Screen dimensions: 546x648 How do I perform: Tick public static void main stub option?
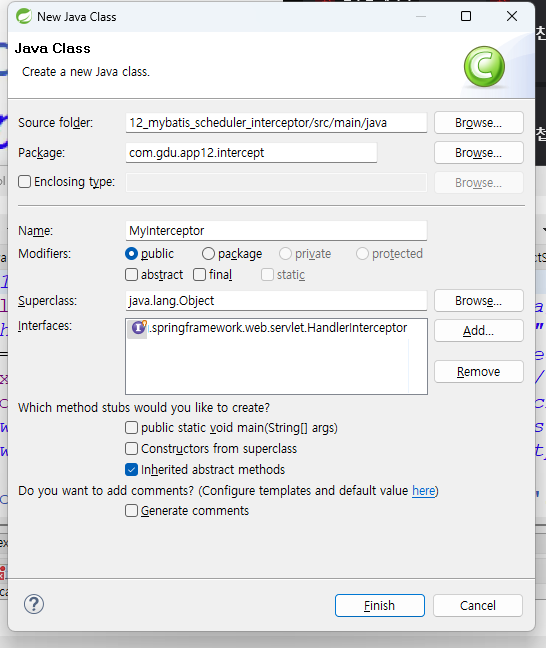tap(131, 428)
